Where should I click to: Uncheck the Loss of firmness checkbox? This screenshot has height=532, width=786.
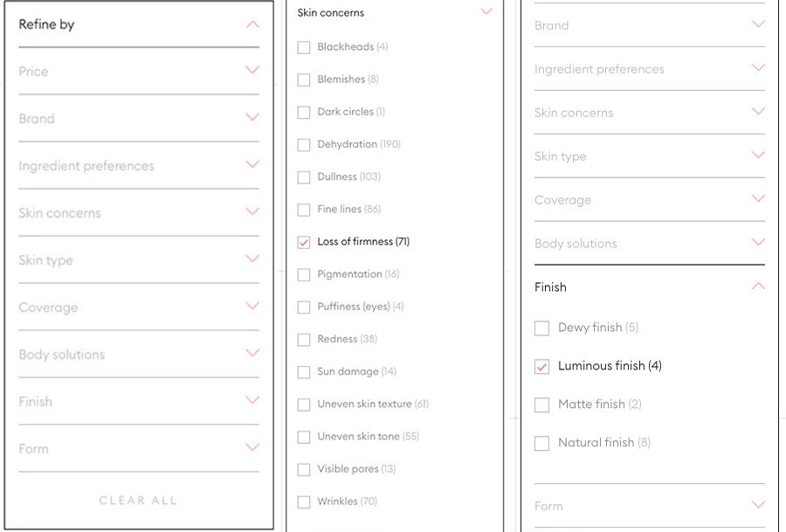304,242
